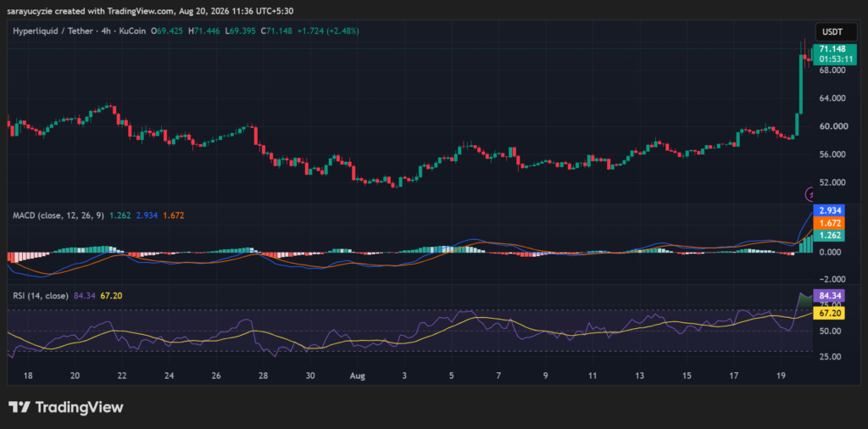Click the Aug month label on time axis
Viewport: 868px width, 429px height.
point(357,376)
